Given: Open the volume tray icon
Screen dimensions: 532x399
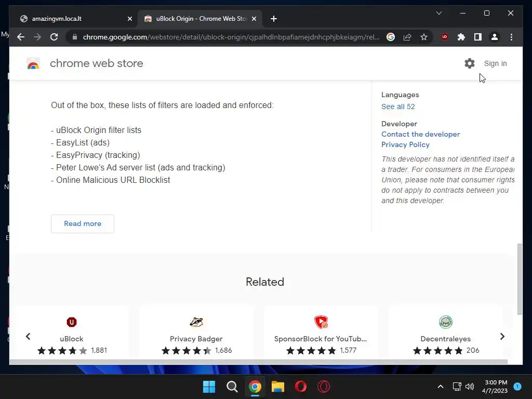Looking at the screenshot, I should pos(470,387).
